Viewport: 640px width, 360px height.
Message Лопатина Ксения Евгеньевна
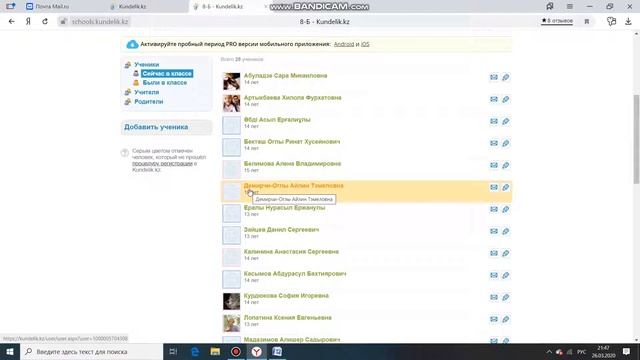(x=493, y=320)
